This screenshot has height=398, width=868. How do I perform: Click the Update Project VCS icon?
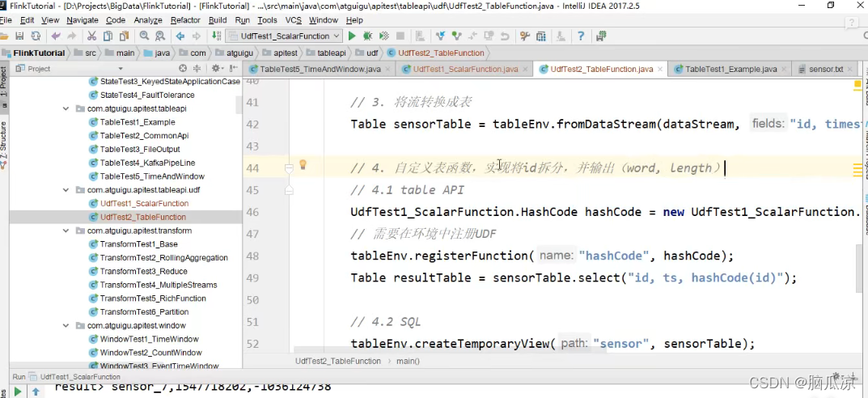coord(441,36)
